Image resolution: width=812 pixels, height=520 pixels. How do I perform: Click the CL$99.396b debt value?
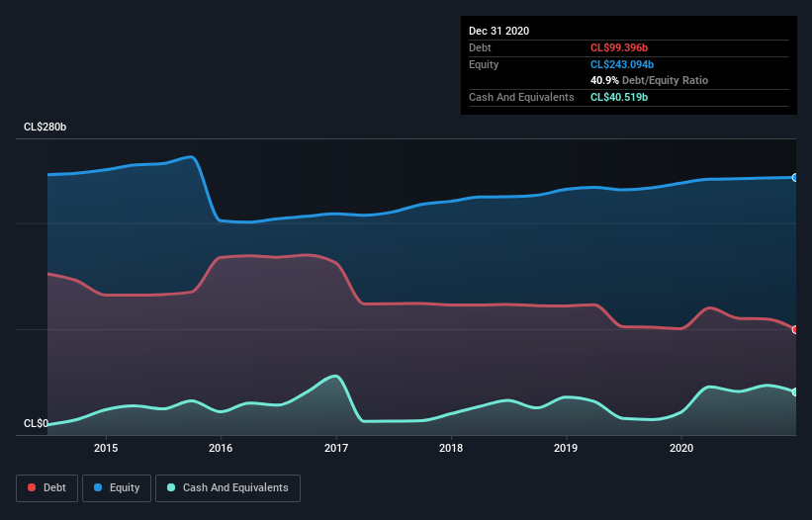click(619, 47)
